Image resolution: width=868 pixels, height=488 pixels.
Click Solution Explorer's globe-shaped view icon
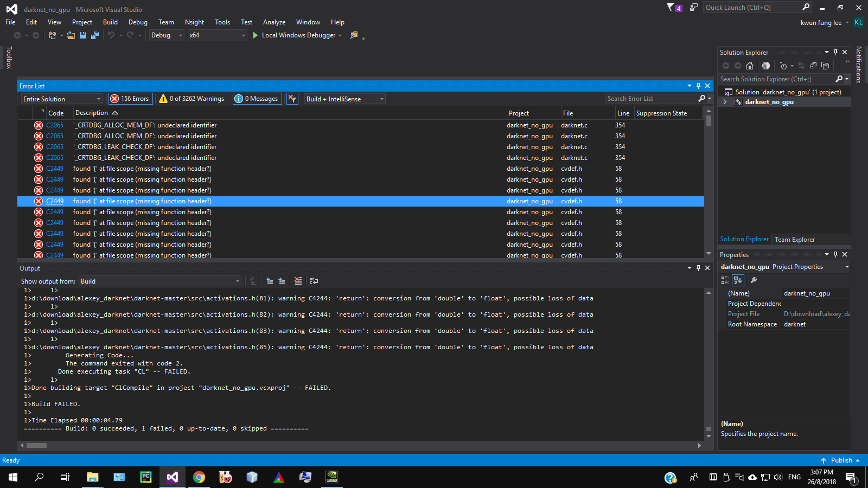[766, 66]
